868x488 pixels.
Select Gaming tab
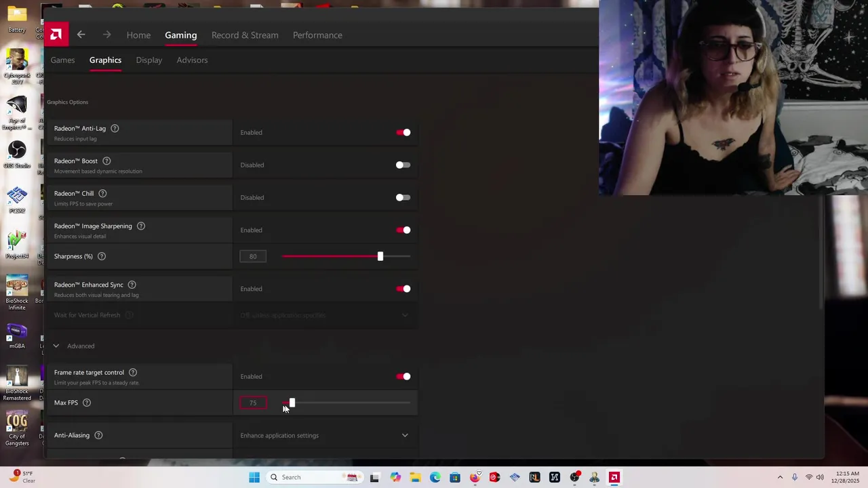(x=180, y=35)
